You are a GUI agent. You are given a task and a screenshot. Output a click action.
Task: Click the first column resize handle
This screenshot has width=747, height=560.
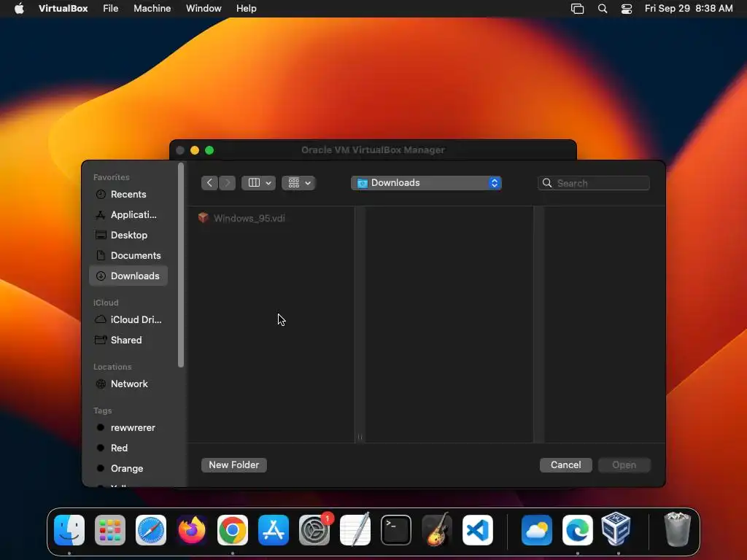coord(360,437)
